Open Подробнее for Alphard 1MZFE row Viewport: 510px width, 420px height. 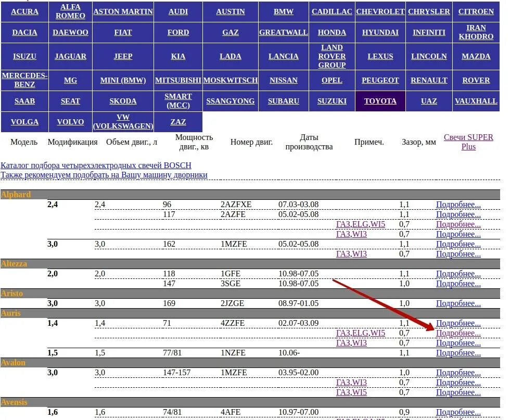tap(458, 244)
